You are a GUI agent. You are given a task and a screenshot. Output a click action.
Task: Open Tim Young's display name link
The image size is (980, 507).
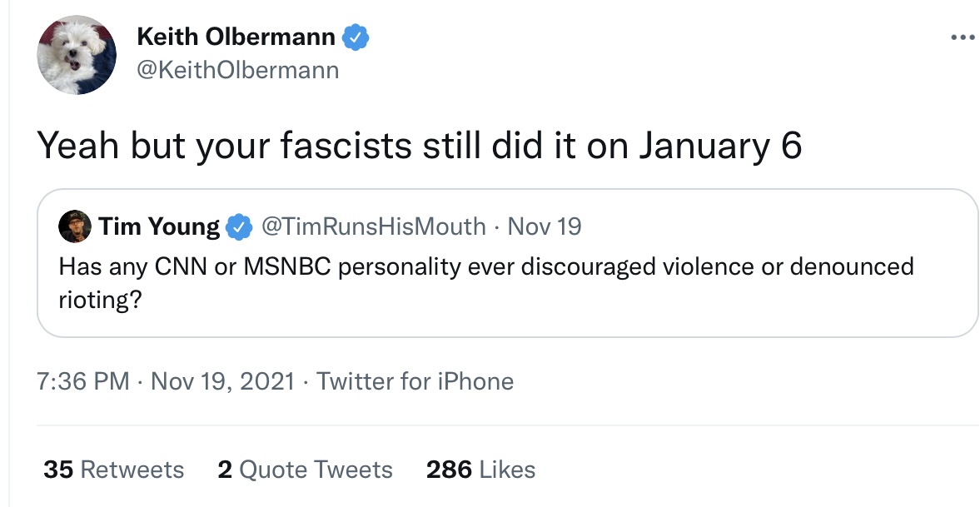coord(159,226)
